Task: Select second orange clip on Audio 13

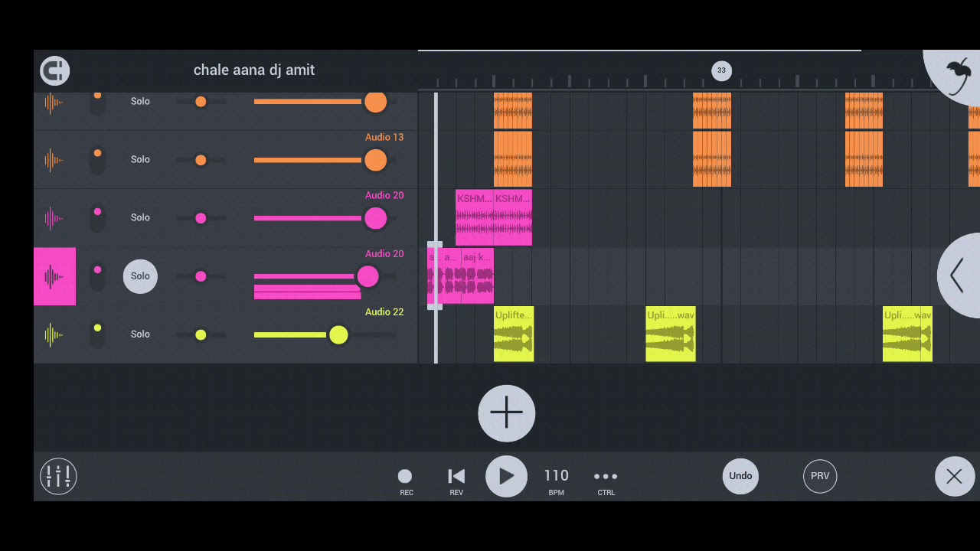Action: pos(712,159)
